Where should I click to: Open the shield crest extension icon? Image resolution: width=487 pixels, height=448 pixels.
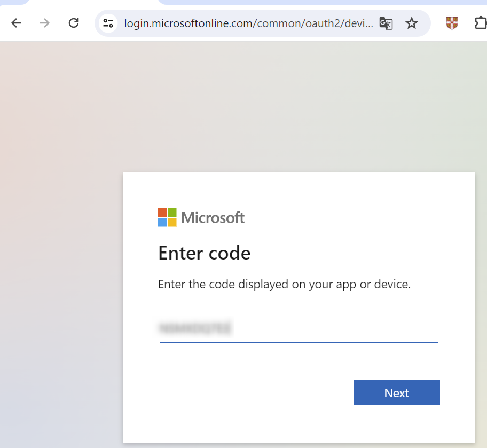pyautogui.click(x=452, y=23)
